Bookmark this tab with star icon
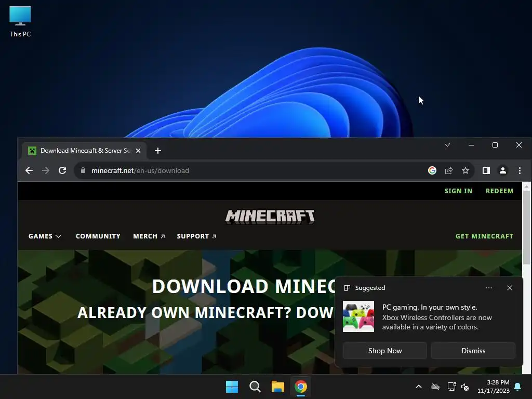The width and height of the screenshot is (532, 399). (x=465, y=170)
